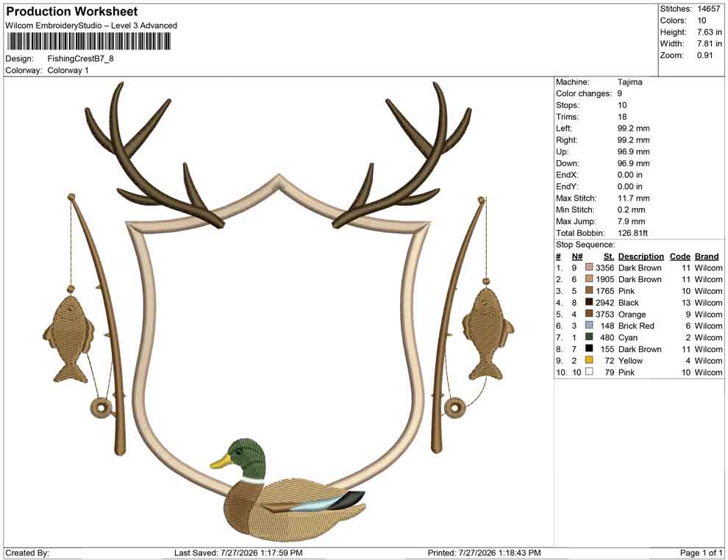Click the design barcode under the title
This screenshot has width=728, height=560.
point(88,42)
